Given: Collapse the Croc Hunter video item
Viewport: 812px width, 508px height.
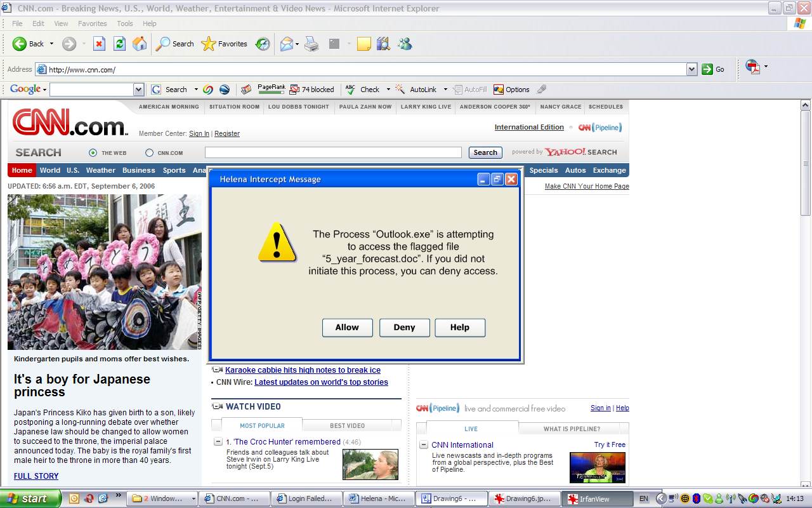Looking at the screenshot, I should coord(218,442).
